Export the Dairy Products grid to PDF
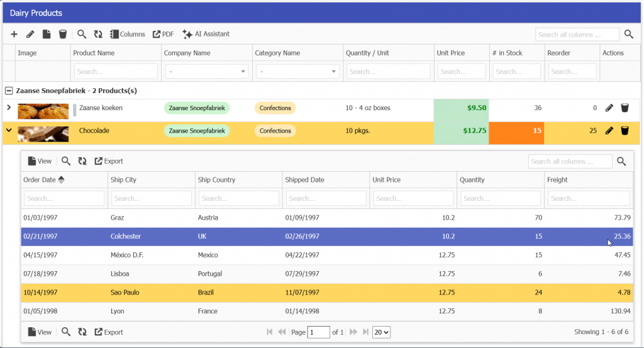Viewport: 644px width, 348px height. [163, 34]
